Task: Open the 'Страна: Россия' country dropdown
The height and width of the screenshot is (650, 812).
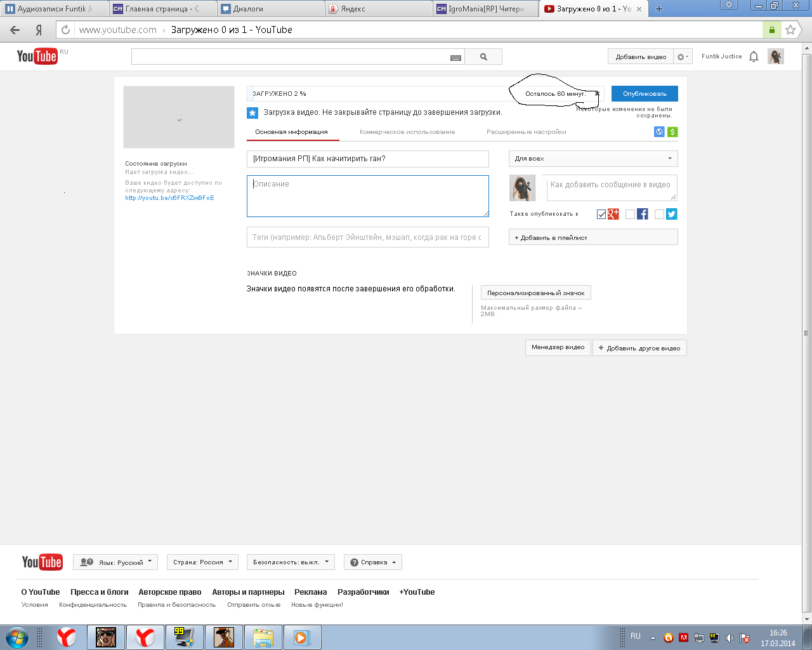Action: [x=202, y=562]
